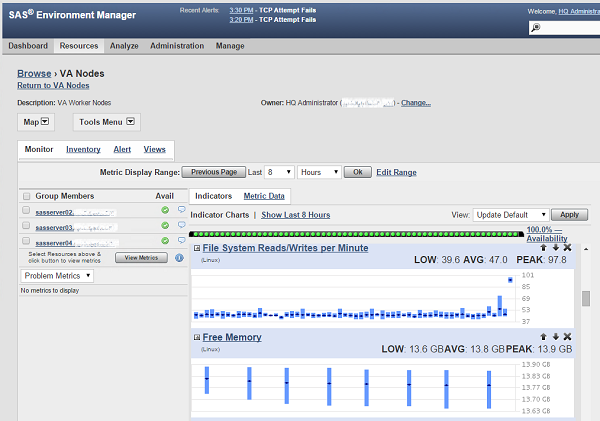Open the Last 8 number dropdown
This screenshot has width=600, height=421.
point(279,172)
